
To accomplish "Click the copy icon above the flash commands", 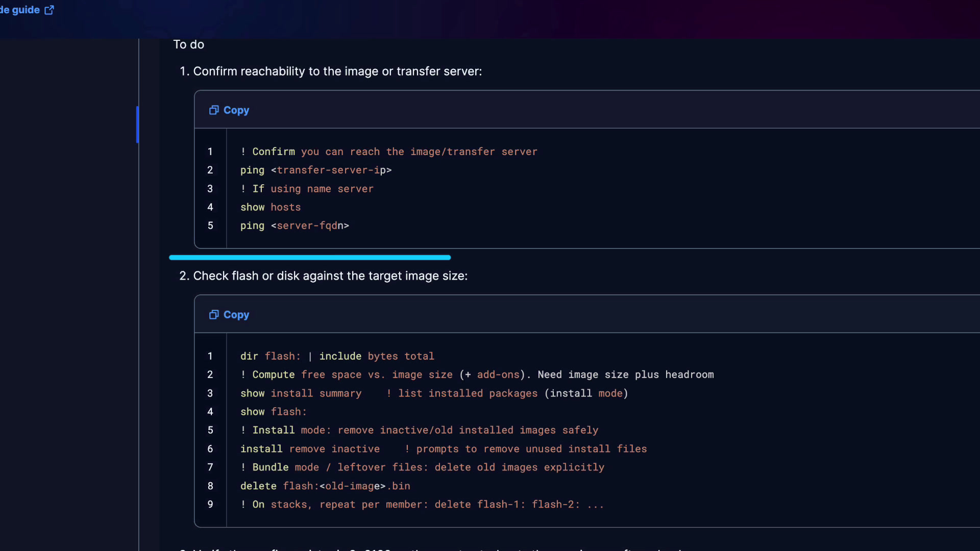I will (214, 315).
